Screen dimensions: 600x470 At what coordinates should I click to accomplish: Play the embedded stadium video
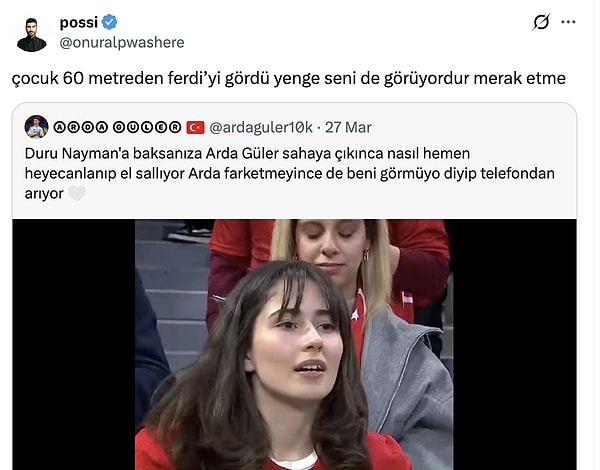(294, 344)
